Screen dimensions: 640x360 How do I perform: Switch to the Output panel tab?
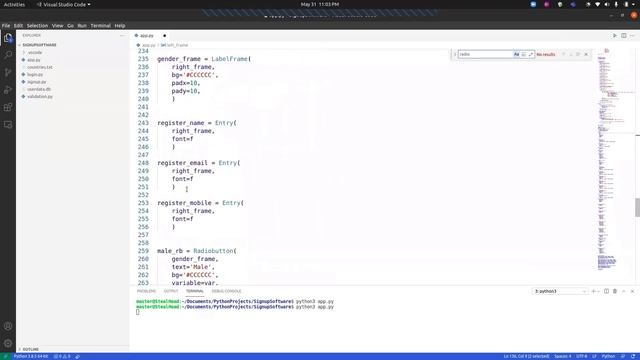point(171,291)
